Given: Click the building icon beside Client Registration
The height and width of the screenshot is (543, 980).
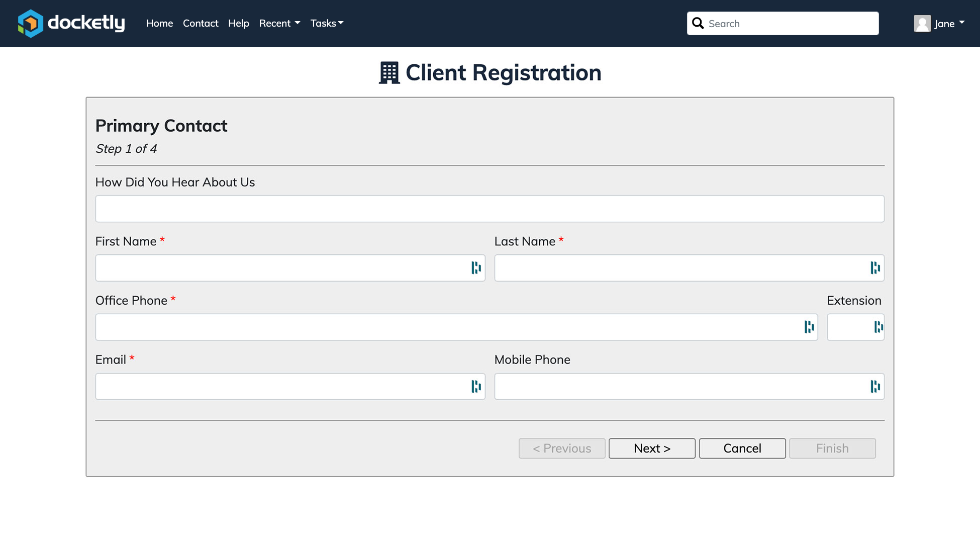Looking at the screenshot, I should point(389,73).
